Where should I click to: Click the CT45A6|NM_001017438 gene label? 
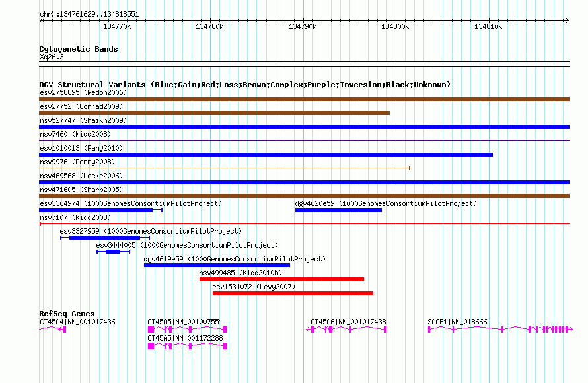(x=348, y=322)
